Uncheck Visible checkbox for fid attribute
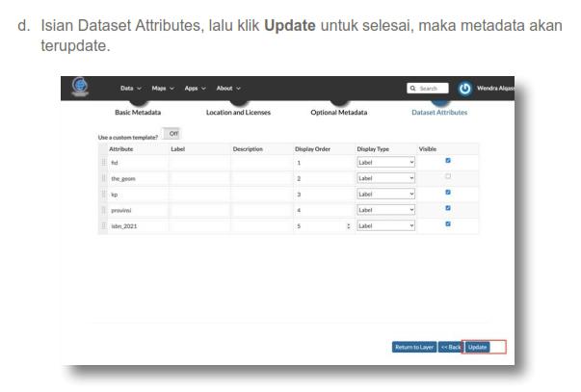 [447, 162]
